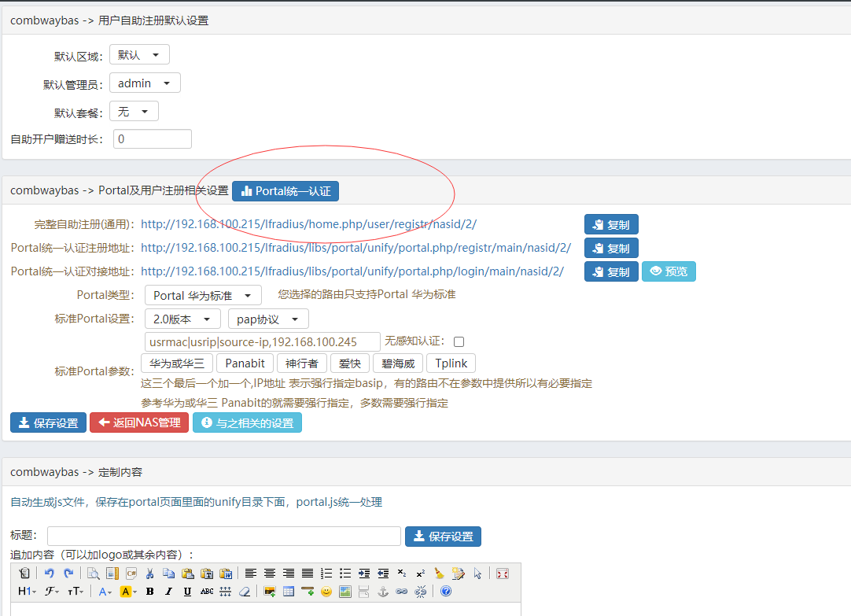Click the anchor icon in the editor
Viewport: 851px width, 616px height.
point(383,592)
